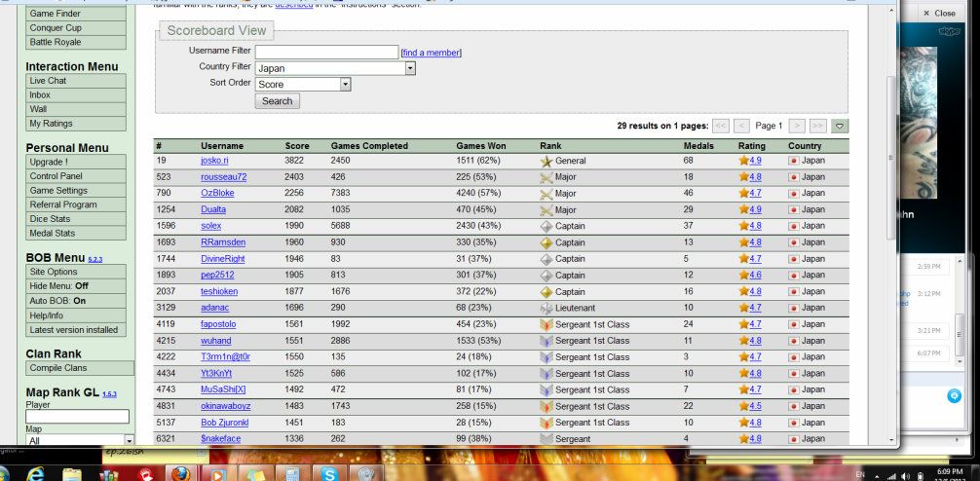Open wuhand user profile link
Screen dimensions: 980x481
point(215,341)
